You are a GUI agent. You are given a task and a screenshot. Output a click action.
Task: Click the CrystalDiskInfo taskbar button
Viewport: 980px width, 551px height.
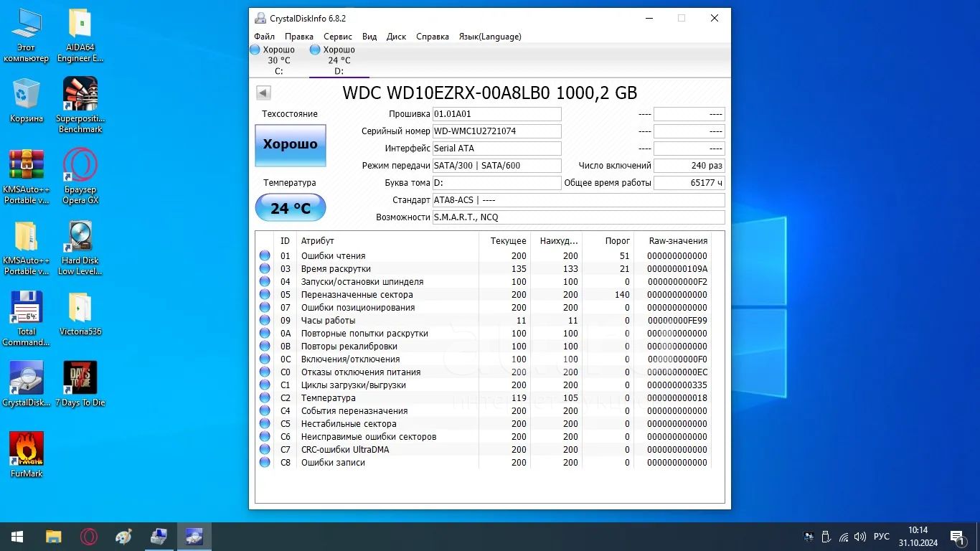coord(194,537)
